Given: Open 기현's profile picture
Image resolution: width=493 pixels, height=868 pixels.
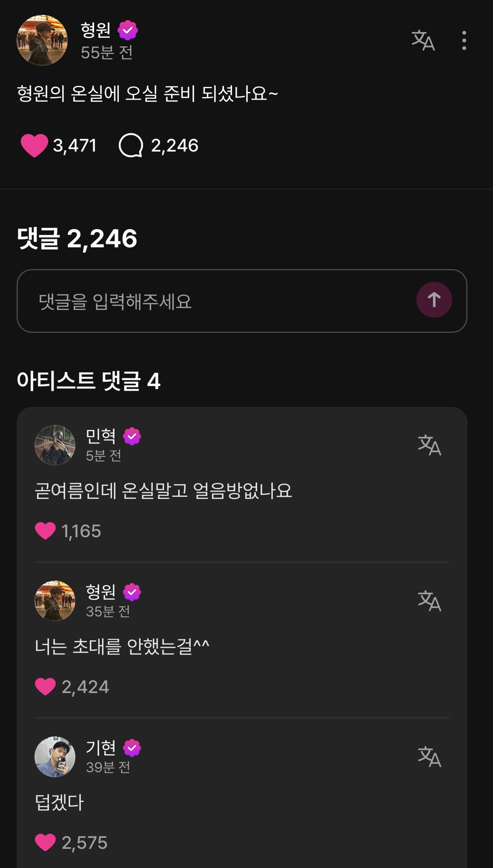Looking at the screenshot, I should point(54,756).
